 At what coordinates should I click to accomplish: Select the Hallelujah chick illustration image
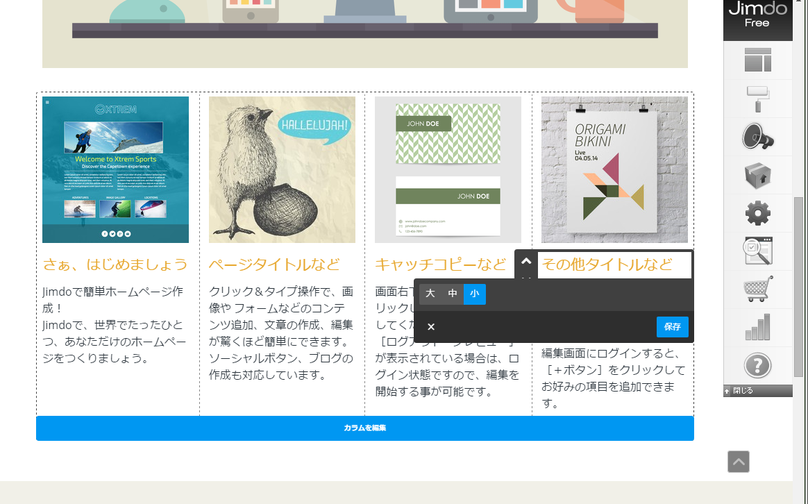282,170
